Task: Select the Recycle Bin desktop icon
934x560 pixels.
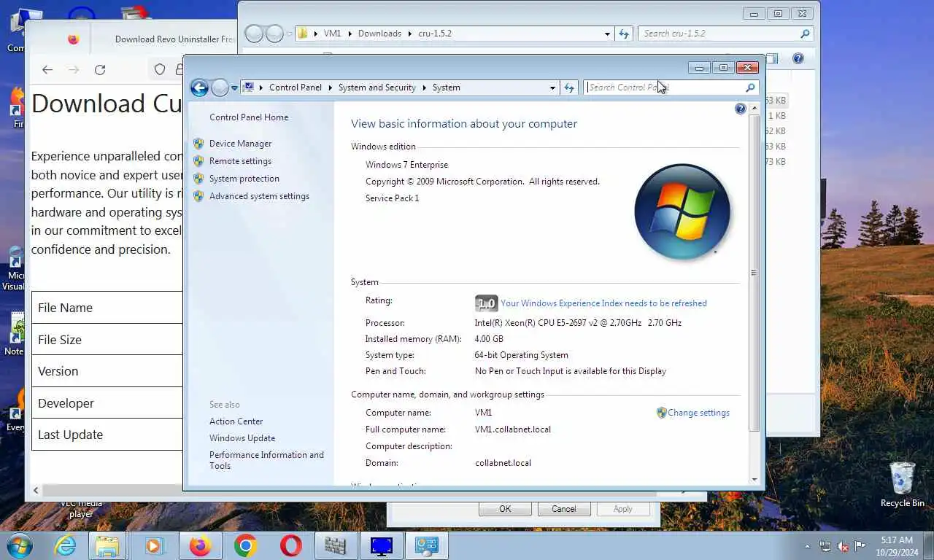Action: coord(902,484)
